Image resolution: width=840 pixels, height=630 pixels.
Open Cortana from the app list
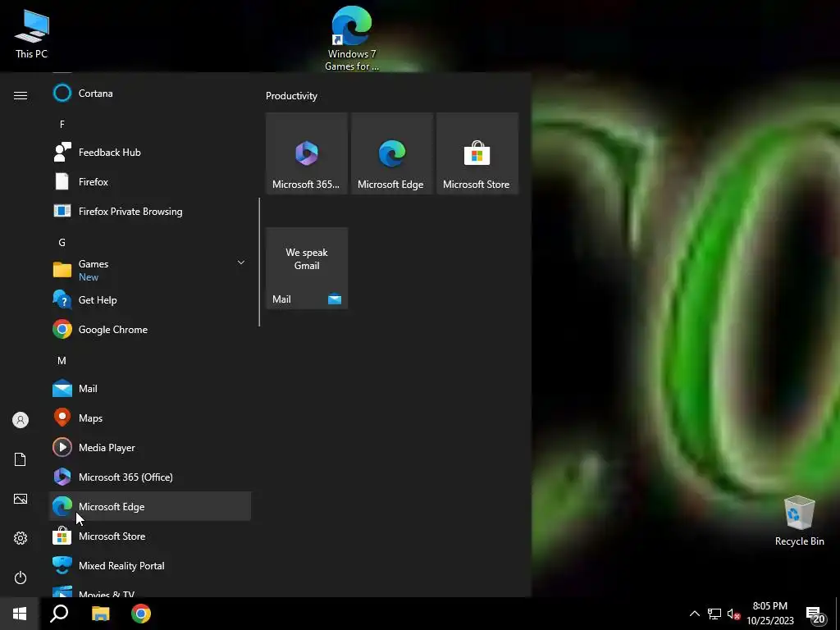(x=150, y=94)
